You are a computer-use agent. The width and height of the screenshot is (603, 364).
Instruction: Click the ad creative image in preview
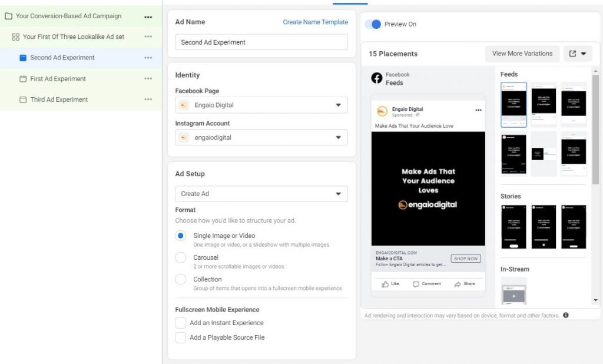tap(428, 188)
